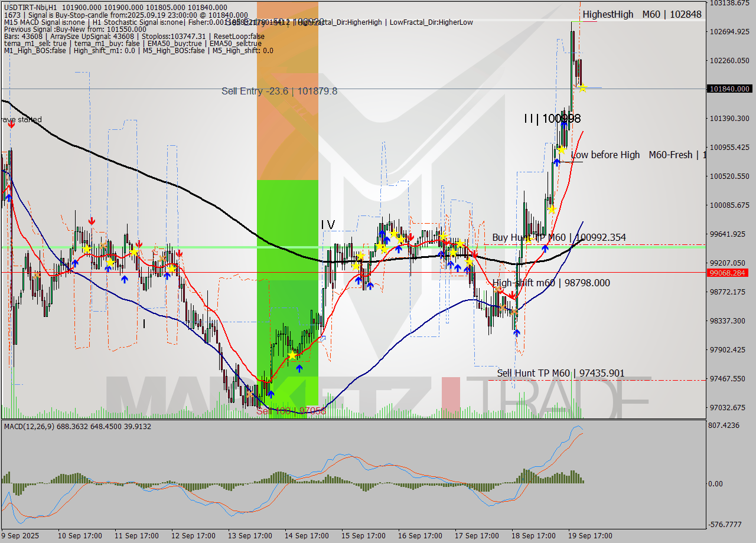Select the blue up arrow near the "Sell 100 | 97958" label
Image resolution: width=756 pixels, height=543 pixels.
click(x=271, y=394)
